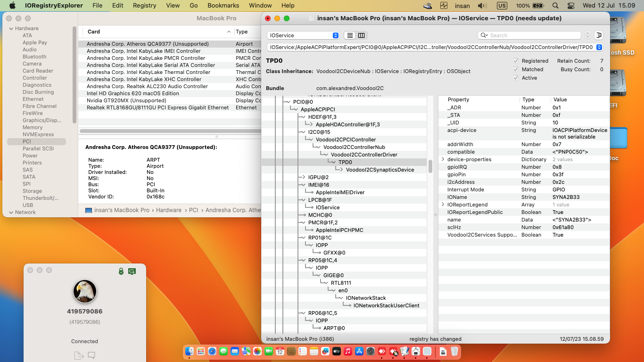Click the Spotlight search icon in the menu bar
The width and height of the screenshot is (644, 362).
[x=555, y=6]
